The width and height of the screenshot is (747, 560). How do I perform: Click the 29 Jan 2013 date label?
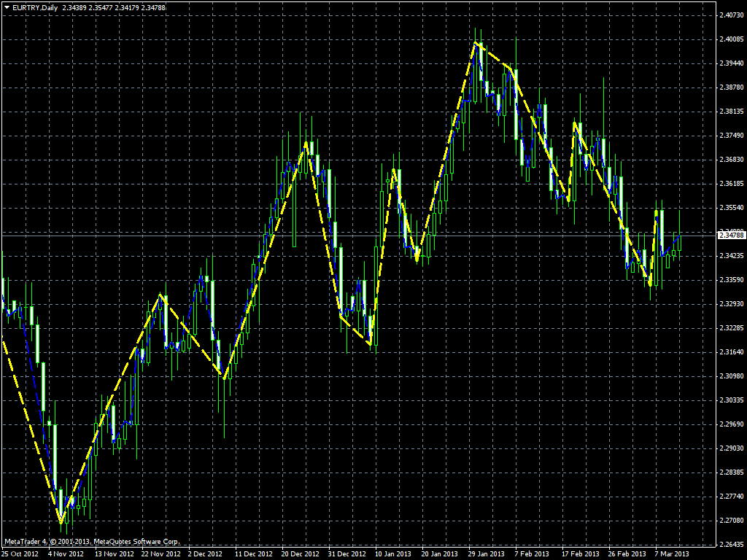pyautogui.click(x=485, y=553)
